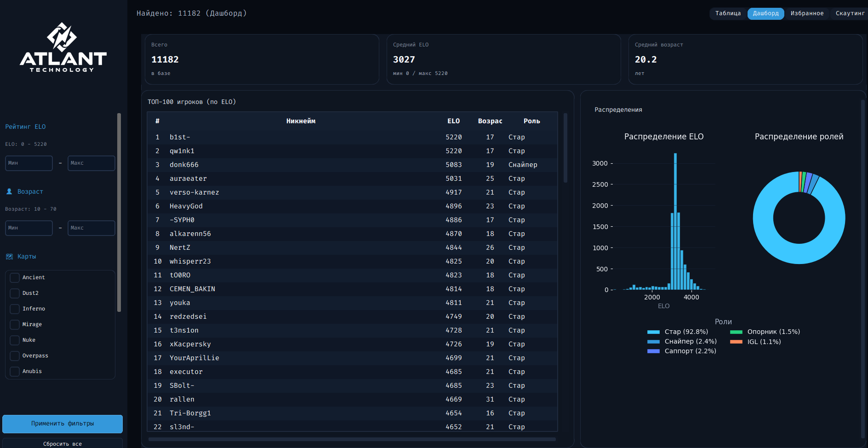
Task: Click the person icon beside Возраст
Action: (x=9, y=191)
